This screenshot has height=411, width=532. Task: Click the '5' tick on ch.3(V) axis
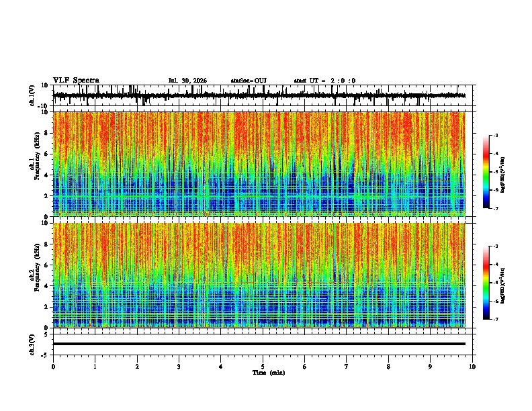pos(46,334)
